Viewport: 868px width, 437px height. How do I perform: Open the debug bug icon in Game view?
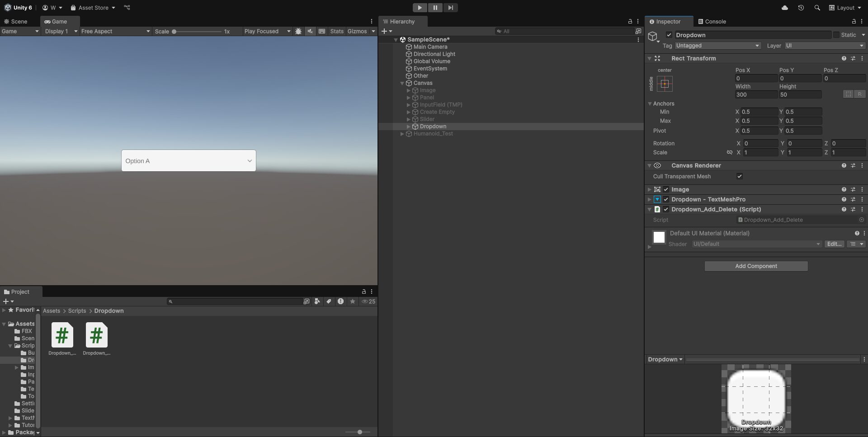(298, 31)
